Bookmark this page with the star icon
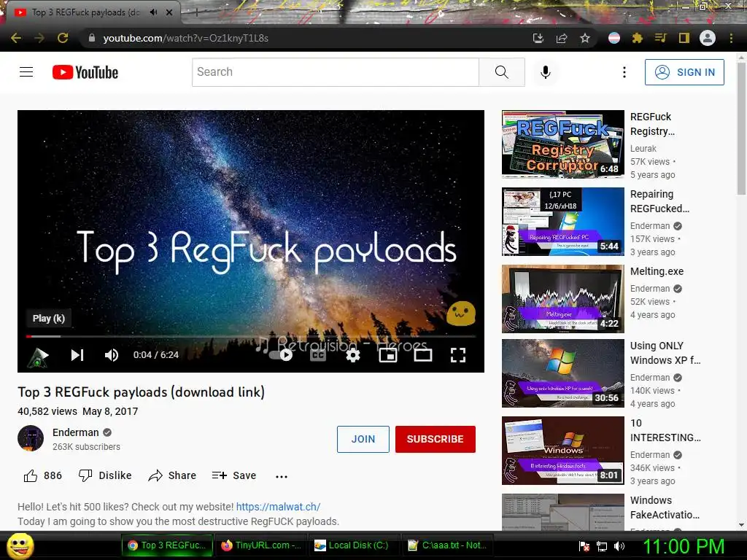Image resolution: width=747 pixels, height=560 pixels. click(x=585, y=38)
